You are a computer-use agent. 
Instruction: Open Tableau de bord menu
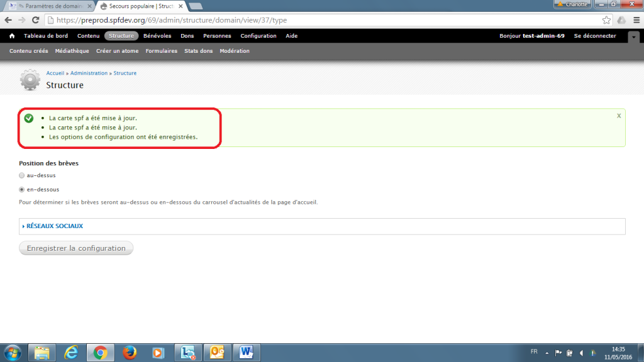(x=45, y=36)
